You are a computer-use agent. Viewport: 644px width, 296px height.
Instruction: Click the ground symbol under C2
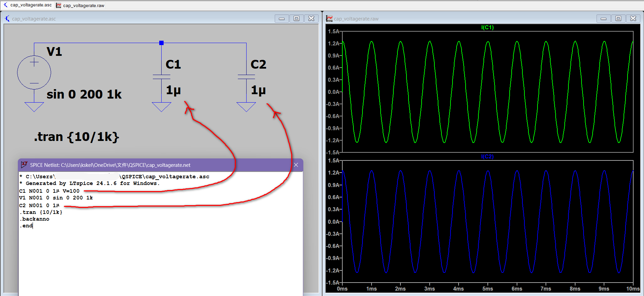click(x=246, y=107)
